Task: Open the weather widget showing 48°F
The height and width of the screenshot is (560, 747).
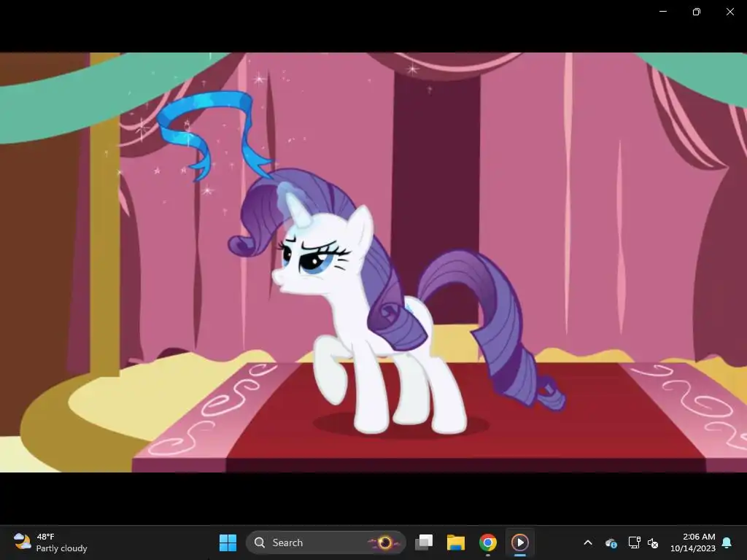Action: (x=50, y=542)
